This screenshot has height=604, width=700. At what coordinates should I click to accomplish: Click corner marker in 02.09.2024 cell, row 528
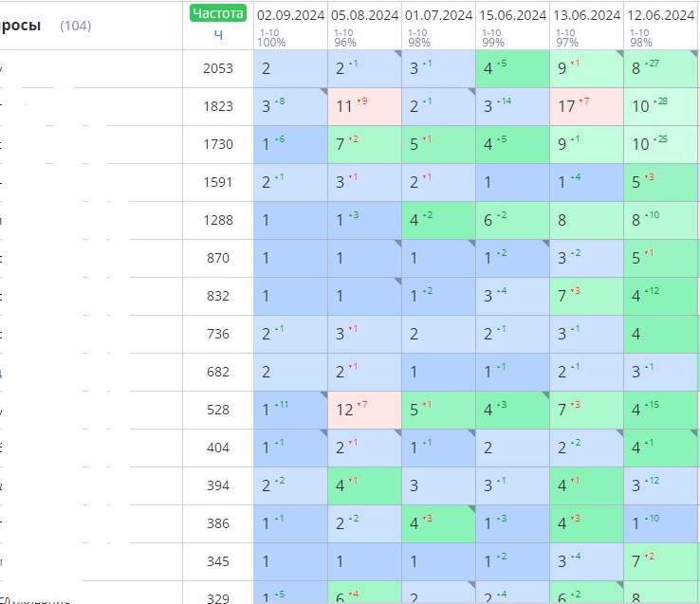tap(324, 394)
